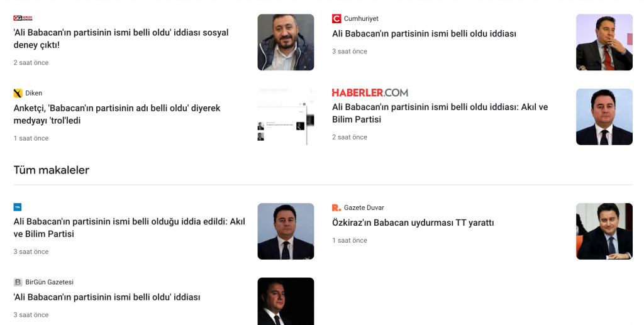
Task: Click the Gazete Duvar logo icon
Action: pos(336,207)
